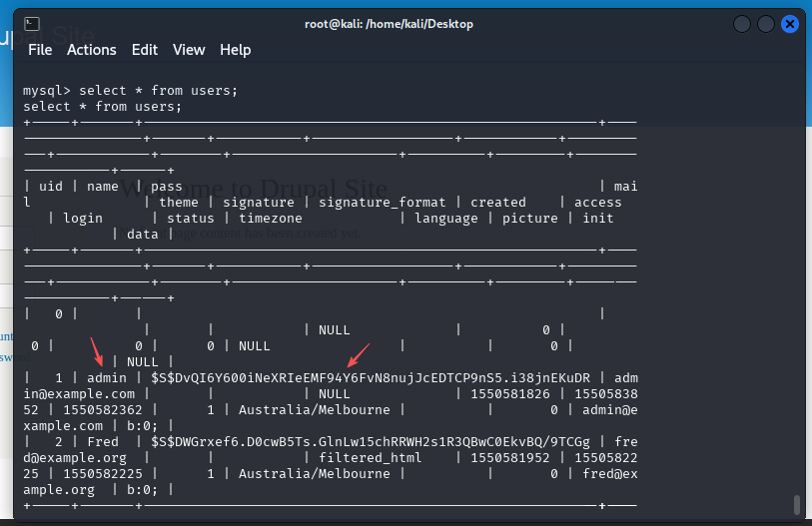Click the terminal icon in title bar

31,23
